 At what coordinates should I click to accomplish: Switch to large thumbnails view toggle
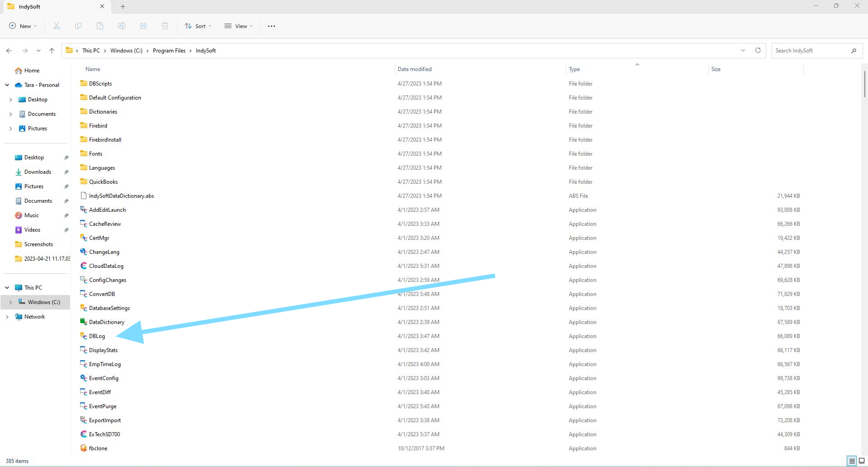click(862, 461)
